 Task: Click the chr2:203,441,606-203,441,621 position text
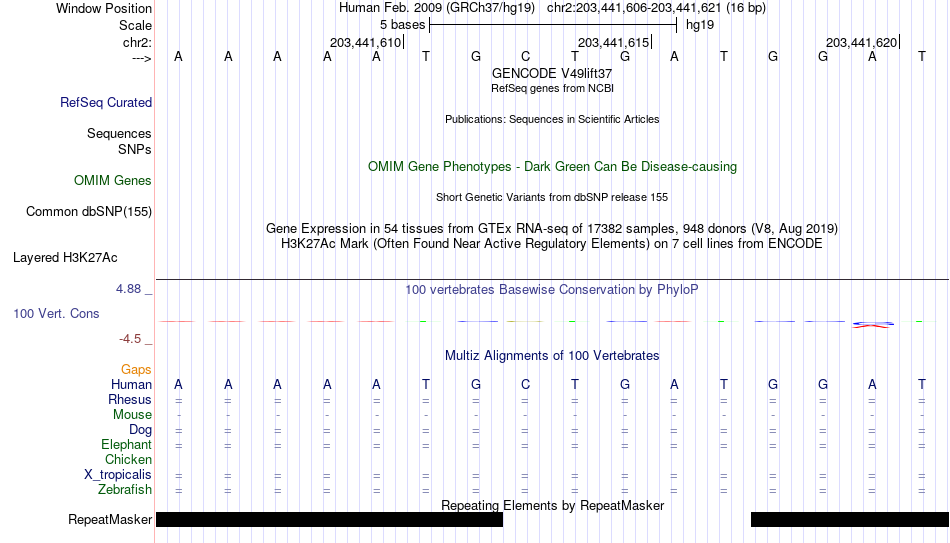point(634,8)
